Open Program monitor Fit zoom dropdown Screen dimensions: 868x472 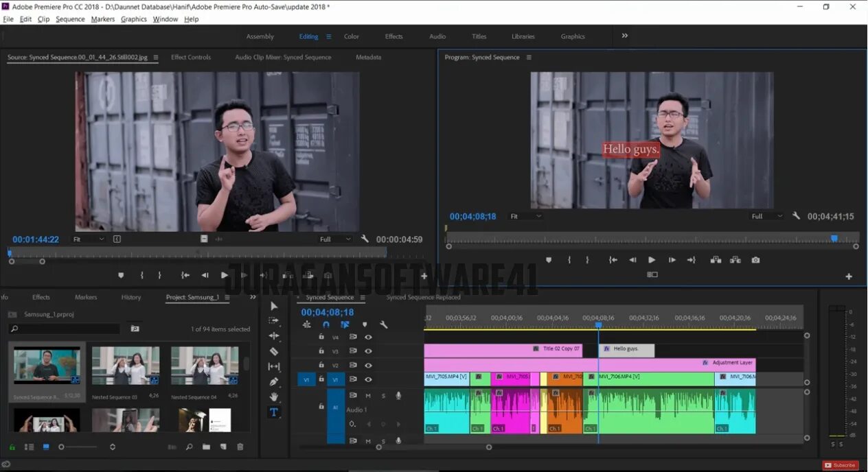(526, 216)
